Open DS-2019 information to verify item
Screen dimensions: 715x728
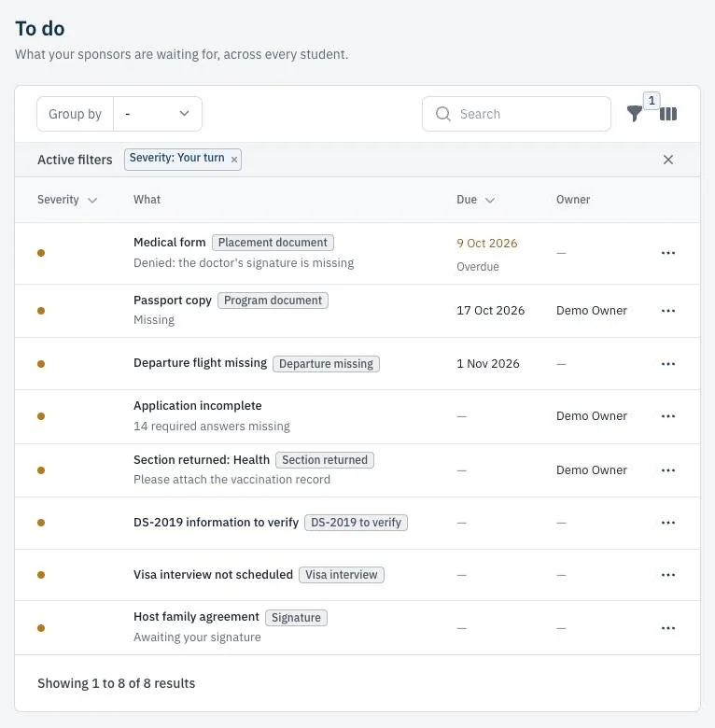[x=216, y=523]
